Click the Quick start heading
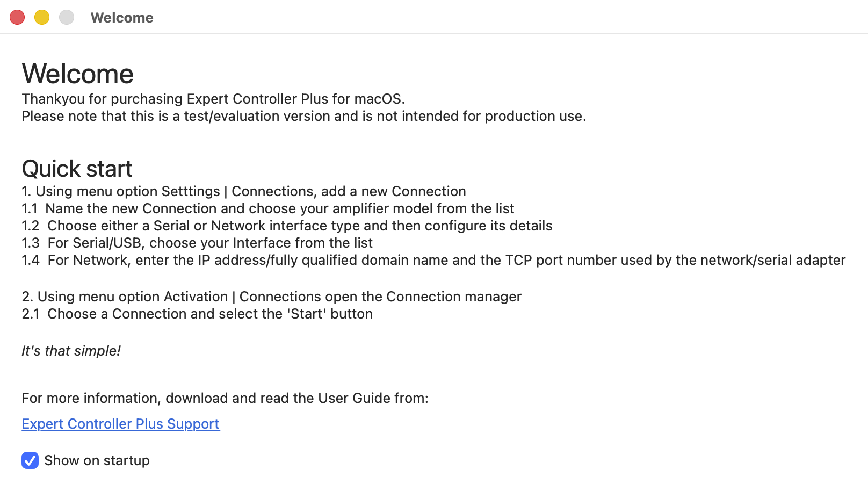This screenshot has height=491, width=868. (x=77, y=169)
